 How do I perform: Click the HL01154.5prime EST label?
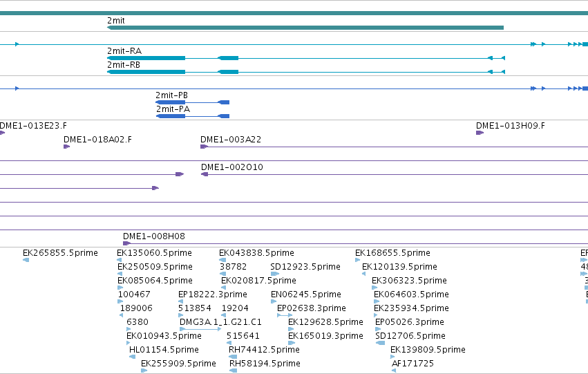164,350
